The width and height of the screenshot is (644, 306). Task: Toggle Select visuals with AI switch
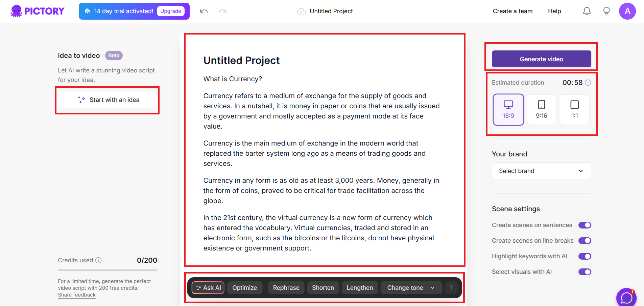[x=585, y=272]
